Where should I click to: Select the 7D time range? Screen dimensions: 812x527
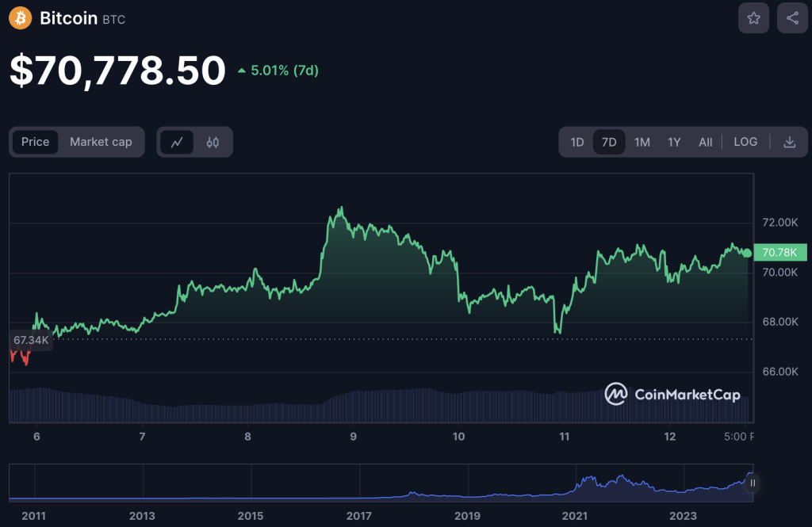coord(609,143)
